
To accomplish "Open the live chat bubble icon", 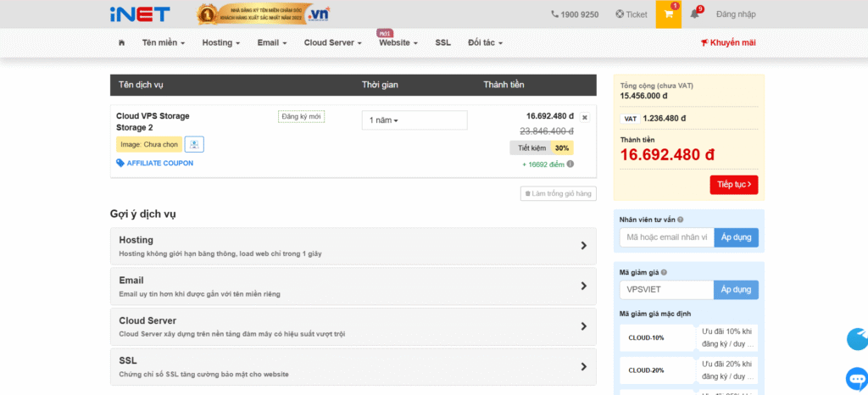I will [x=856, y=377].
